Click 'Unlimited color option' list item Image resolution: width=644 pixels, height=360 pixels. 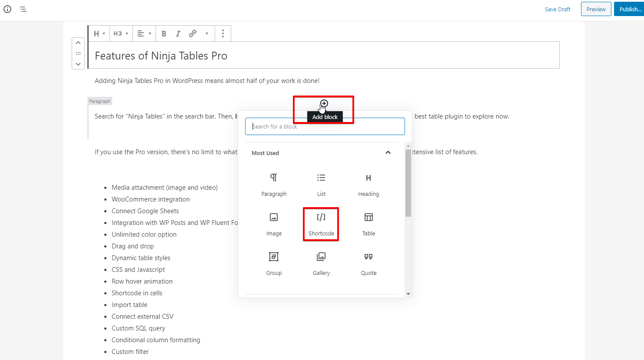point(144,234)
